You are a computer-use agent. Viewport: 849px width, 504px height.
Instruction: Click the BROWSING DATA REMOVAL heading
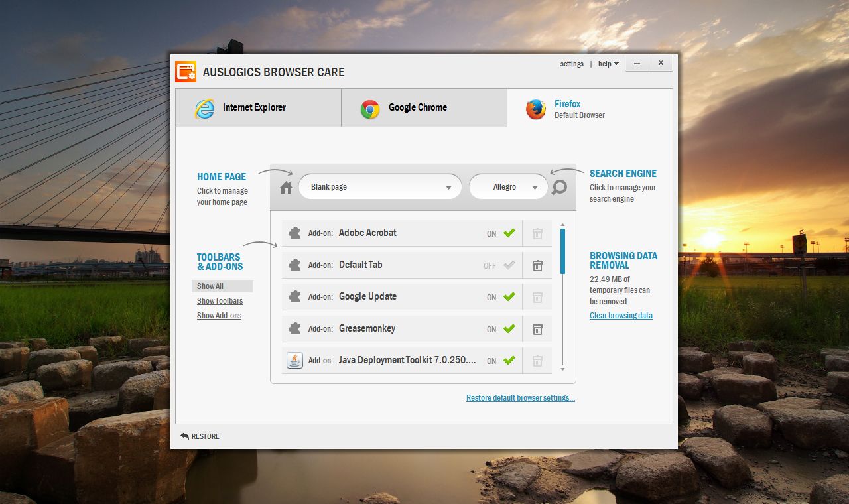623,261
